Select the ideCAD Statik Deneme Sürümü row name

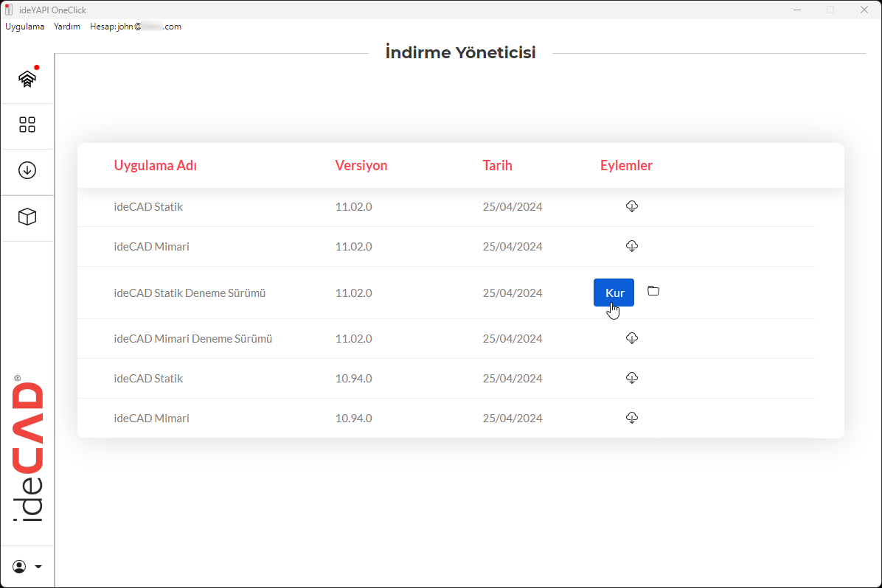[190, 293]
